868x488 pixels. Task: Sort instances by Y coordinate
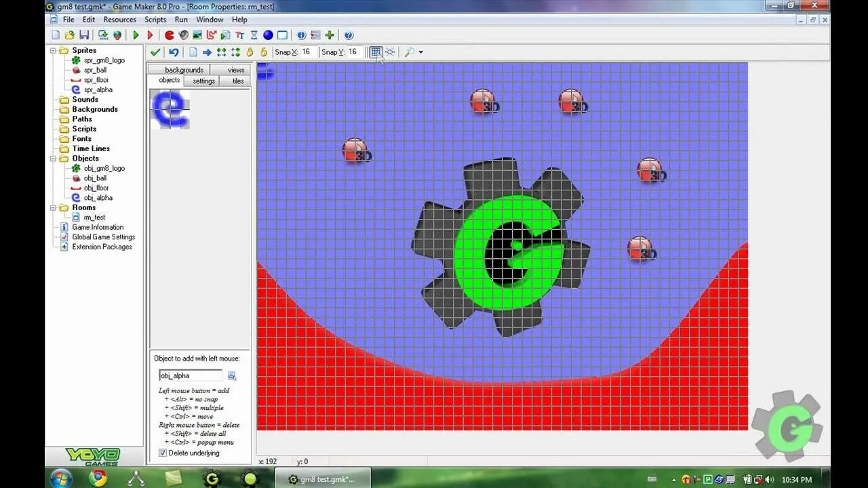coord(235,52)
